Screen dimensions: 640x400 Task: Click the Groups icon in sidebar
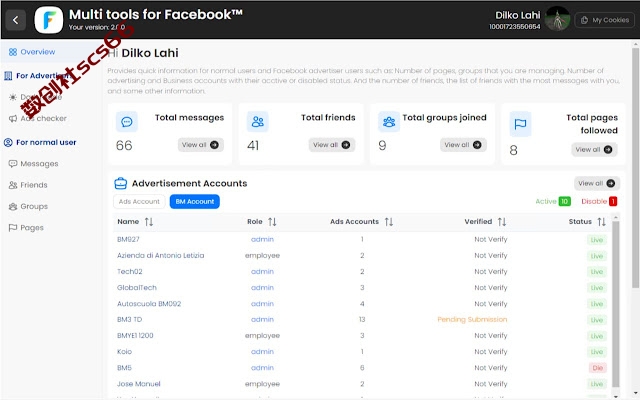pos(13,206)
